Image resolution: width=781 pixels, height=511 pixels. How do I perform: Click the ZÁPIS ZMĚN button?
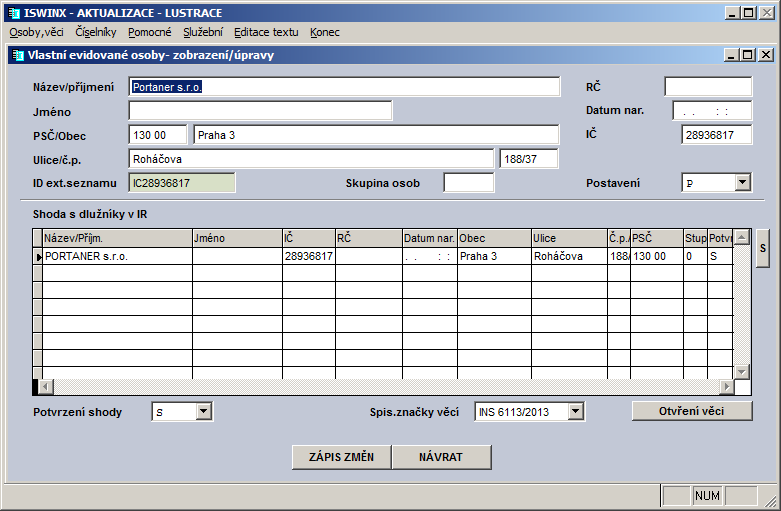point(342,457)
